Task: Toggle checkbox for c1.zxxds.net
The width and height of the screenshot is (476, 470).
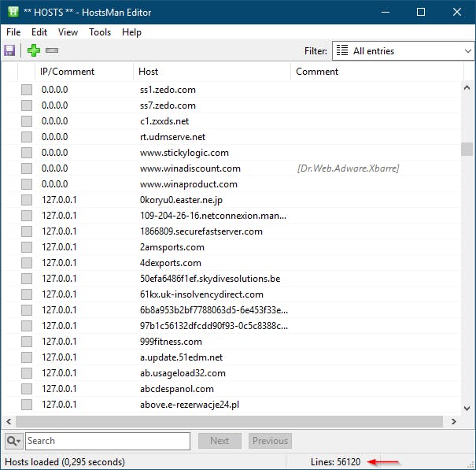Action: tap(27, 121)
